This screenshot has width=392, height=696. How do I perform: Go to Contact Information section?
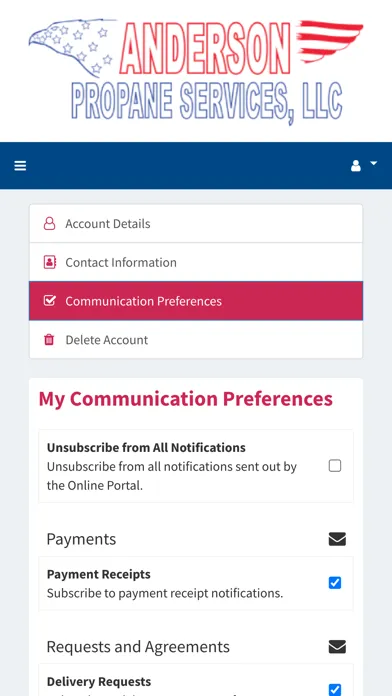(x=196, y=262)
